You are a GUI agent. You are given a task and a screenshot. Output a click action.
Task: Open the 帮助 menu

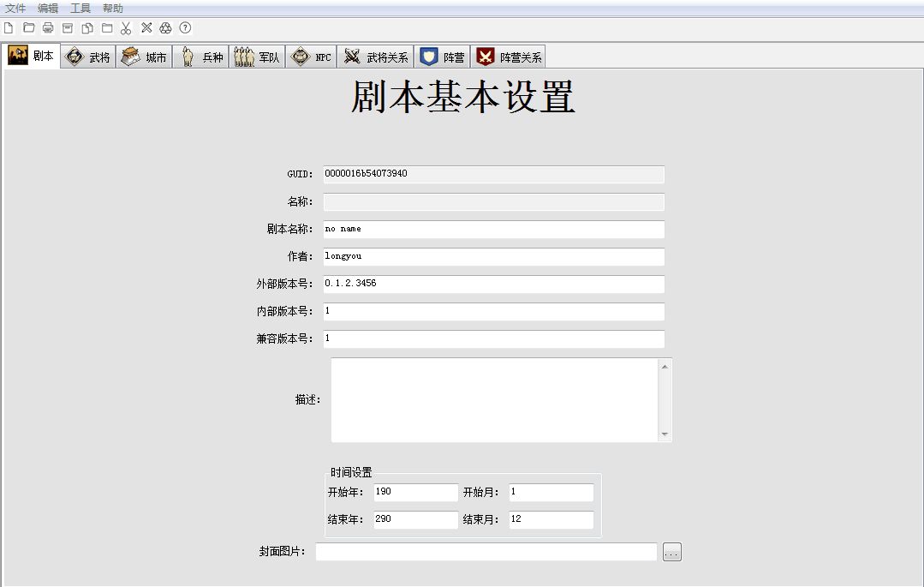[x=112, y=9]
